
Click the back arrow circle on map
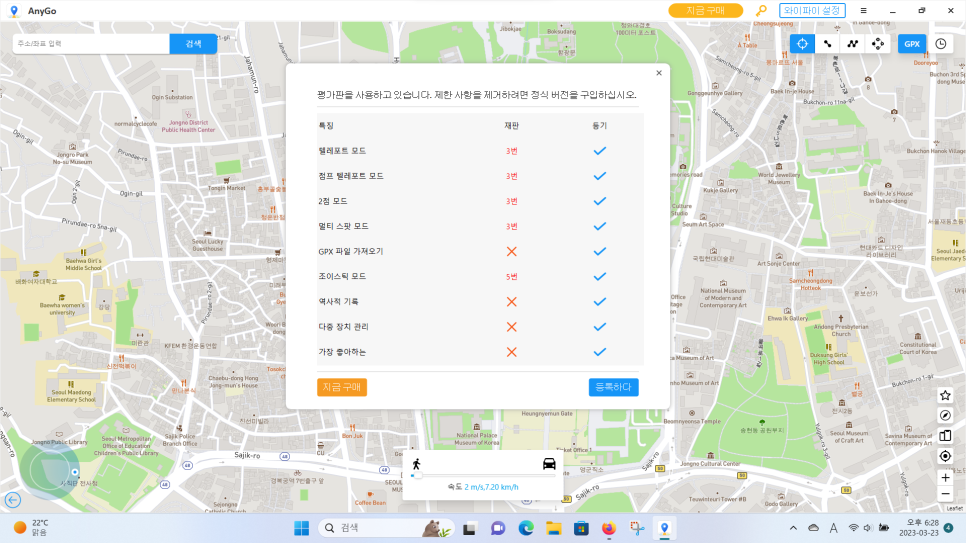pyautogui.click(x=12, y=500)
